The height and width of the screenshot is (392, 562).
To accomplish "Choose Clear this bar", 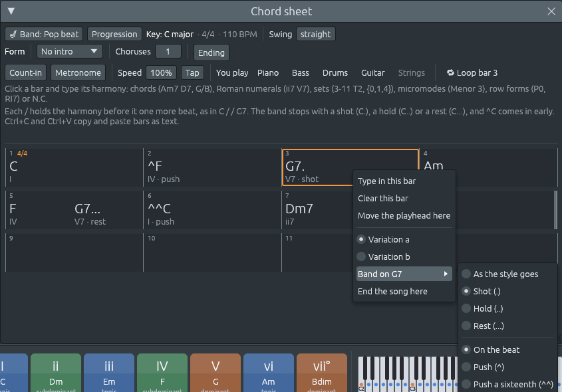I will pyautogui.click(x=404, y=199).
